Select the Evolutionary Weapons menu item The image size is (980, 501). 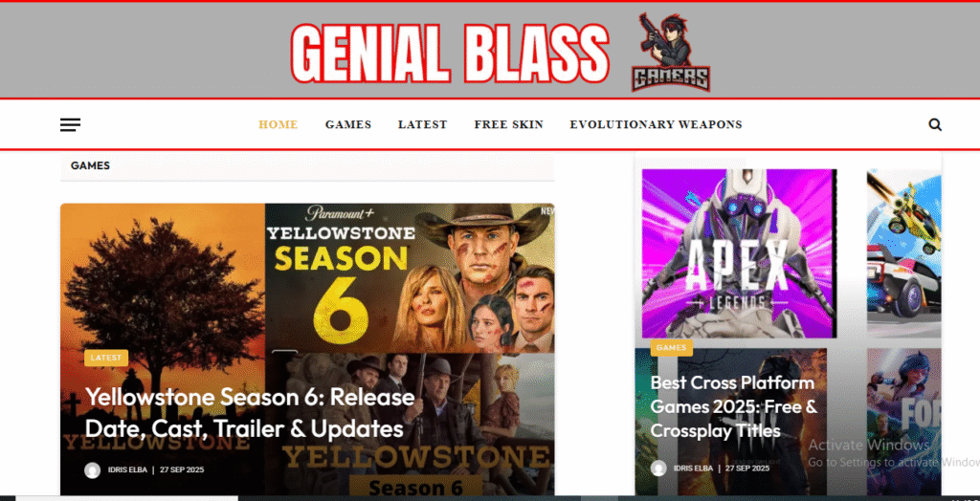tap(656, 124)
